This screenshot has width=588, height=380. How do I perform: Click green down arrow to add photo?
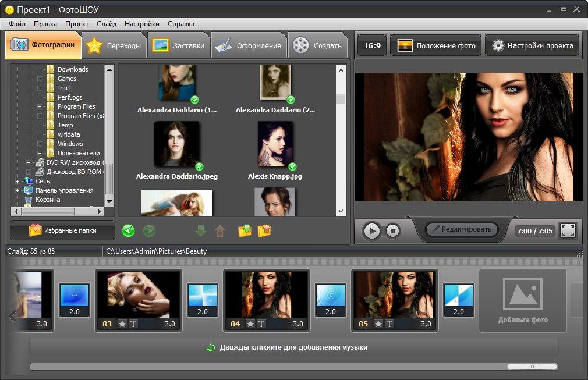pos(201,231)
